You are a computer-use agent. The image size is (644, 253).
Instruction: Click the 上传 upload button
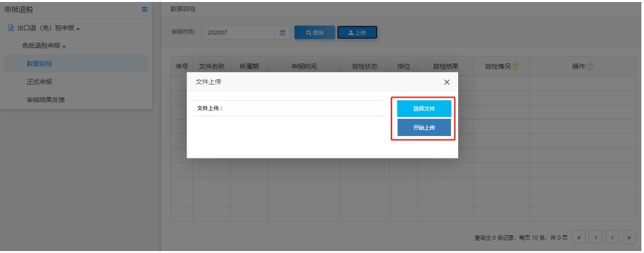[357, 33]
